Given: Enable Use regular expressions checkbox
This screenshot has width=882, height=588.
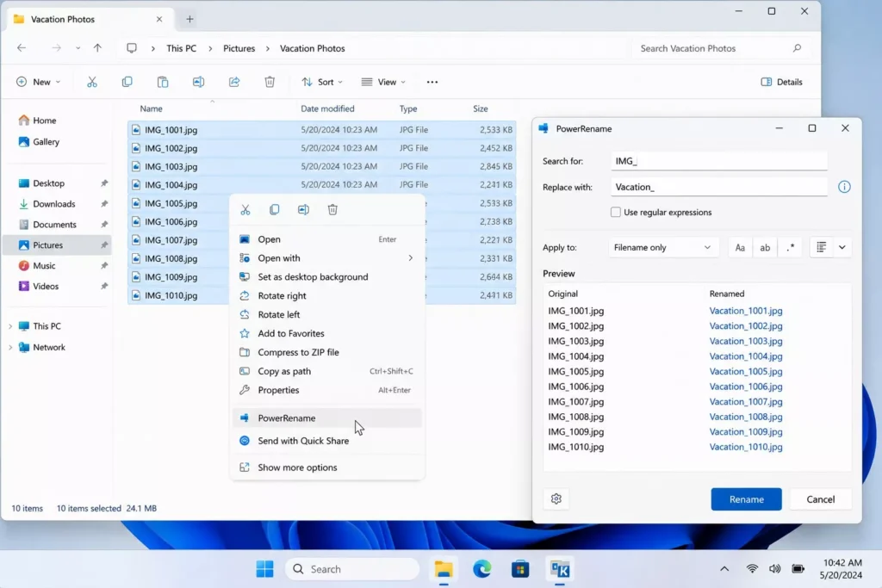Looking at the screenshot, I should pos(615,212).
